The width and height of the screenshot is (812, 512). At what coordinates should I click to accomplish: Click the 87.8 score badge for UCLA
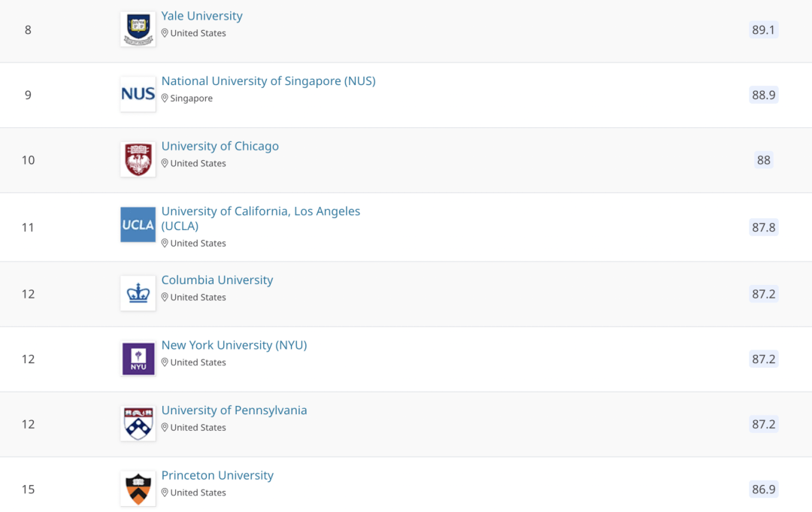(763, 227)
